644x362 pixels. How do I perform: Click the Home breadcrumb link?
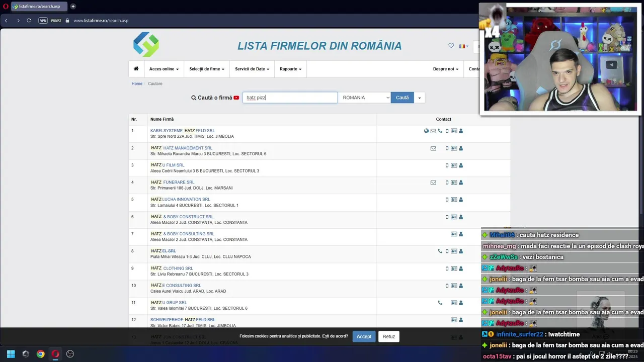tap(137, 83)
